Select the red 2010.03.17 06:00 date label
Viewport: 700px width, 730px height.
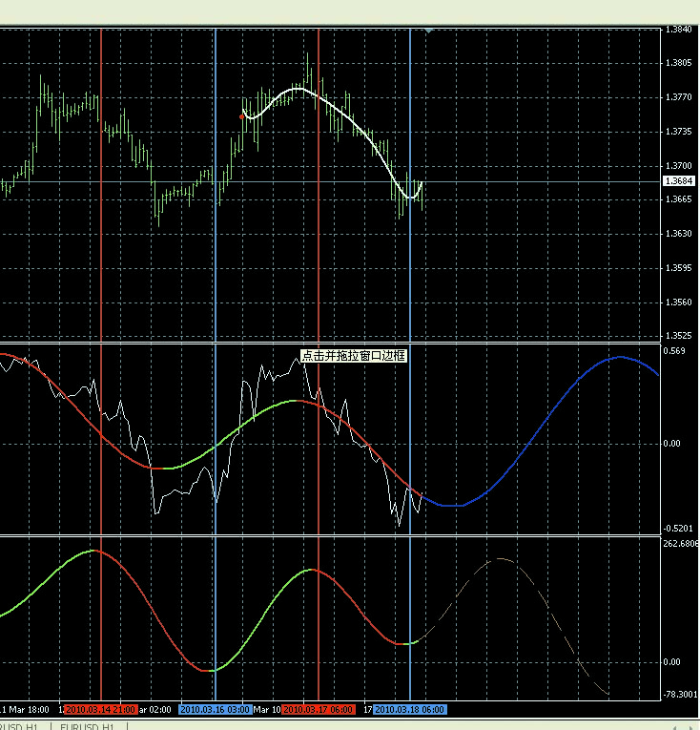tap(319, 710)
